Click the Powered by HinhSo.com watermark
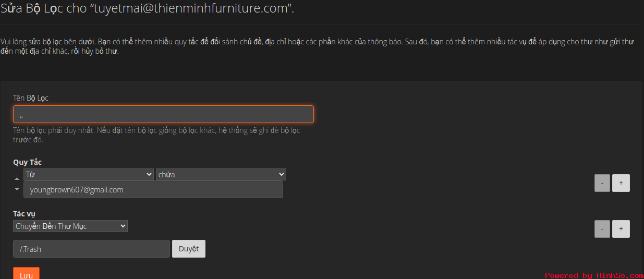 coord(594,275)
